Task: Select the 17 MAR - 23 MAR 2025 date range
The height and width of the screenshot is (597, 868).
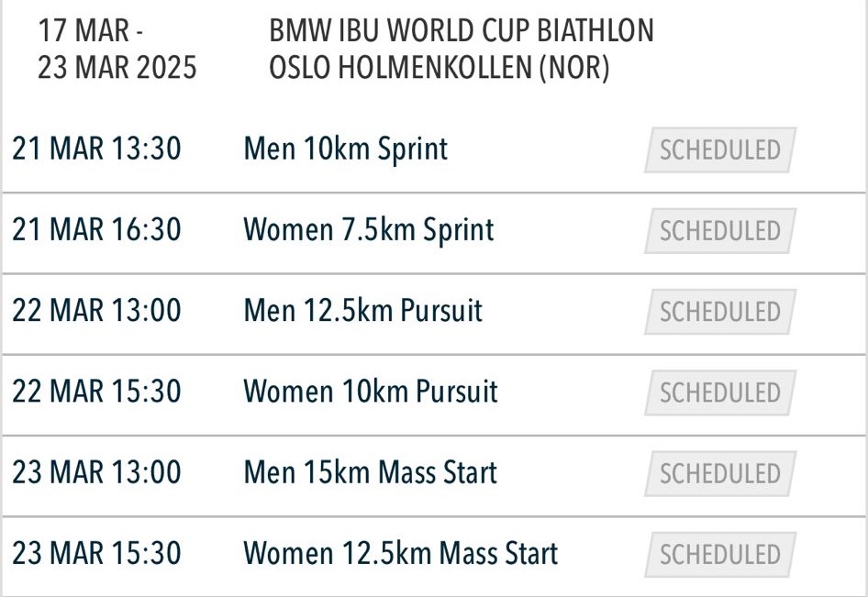Action: [x=117, y=49]
